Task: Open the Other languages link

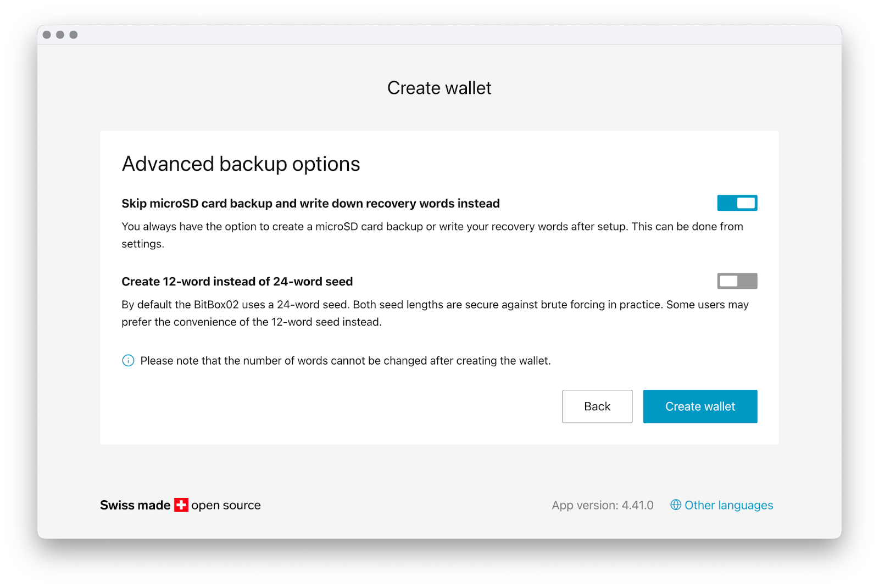Action: tap(728, 505)
